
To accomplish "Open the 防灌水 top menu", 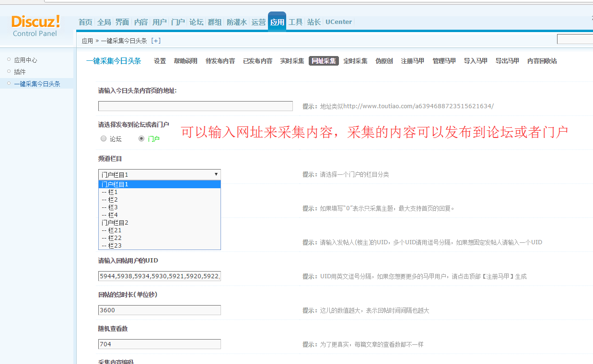I will point(237,22).
